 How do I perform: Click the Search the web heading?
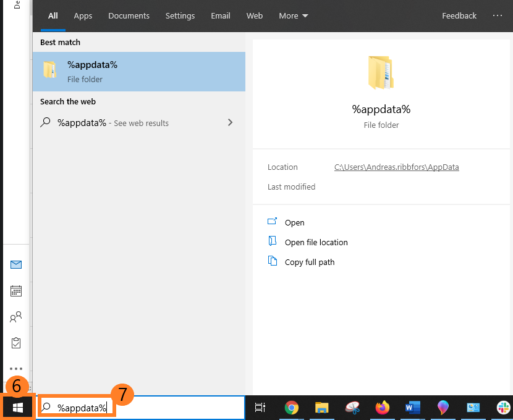[68, 102]
